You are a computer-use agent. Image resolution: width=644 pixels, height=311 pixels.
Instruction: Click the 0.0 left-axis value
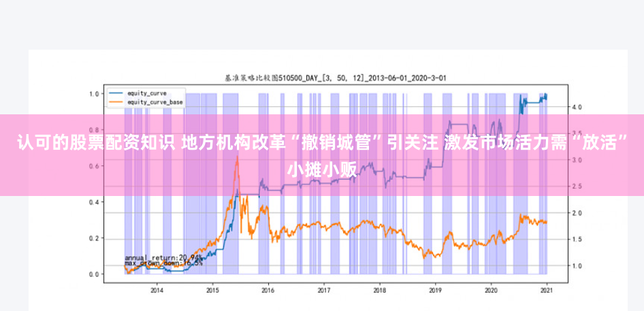[95, 274]
